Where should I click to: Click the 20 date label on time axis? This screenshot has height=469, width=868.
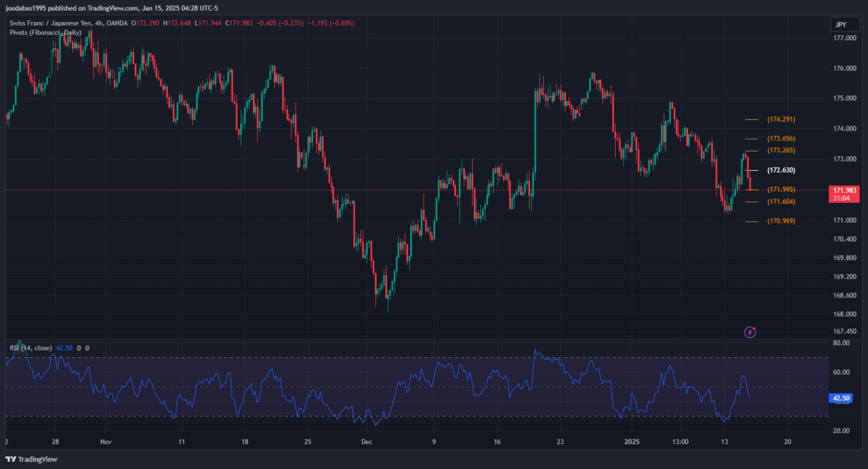coord(787,442)
